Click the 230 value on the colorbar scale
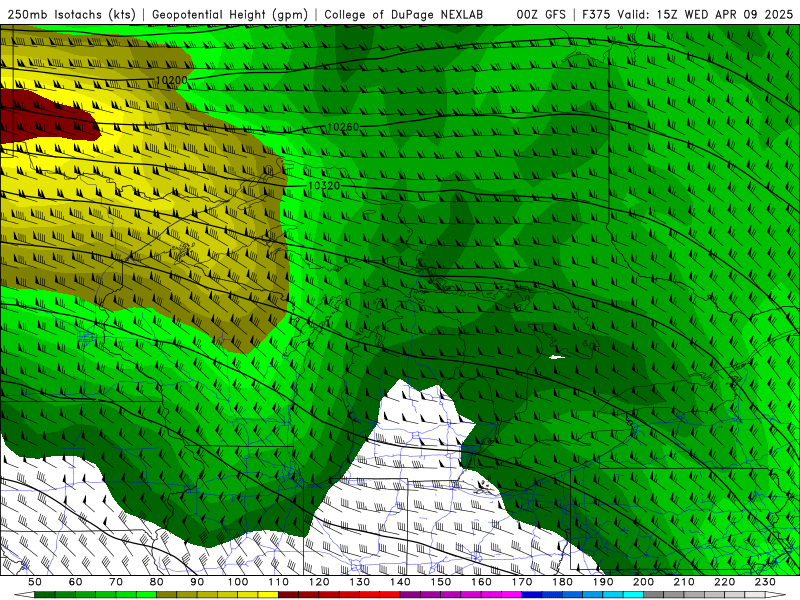 click(765, 582)
